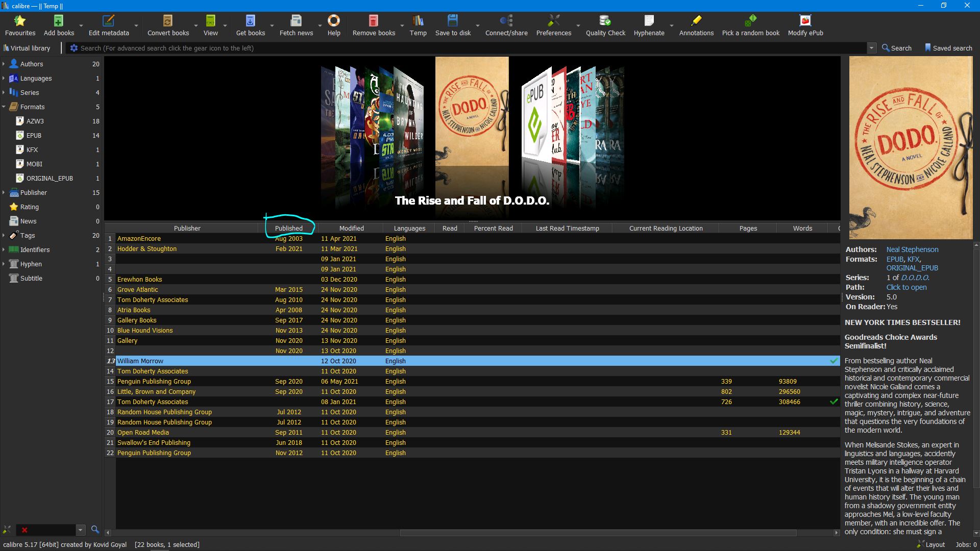Image resolution: width=980 pixels, height=551 pixels.
Task: Select the Penguin Publishing Group row 22
Action: coord(154,453)
